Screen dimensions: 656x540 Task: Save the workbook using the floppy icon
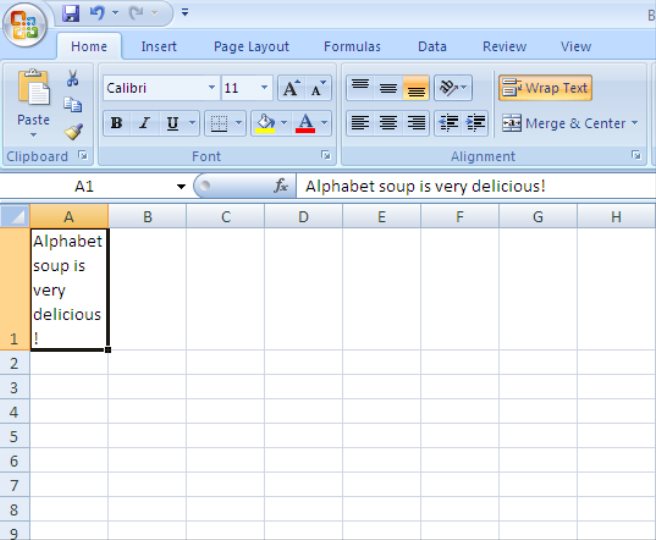click(x=71, y=13)
